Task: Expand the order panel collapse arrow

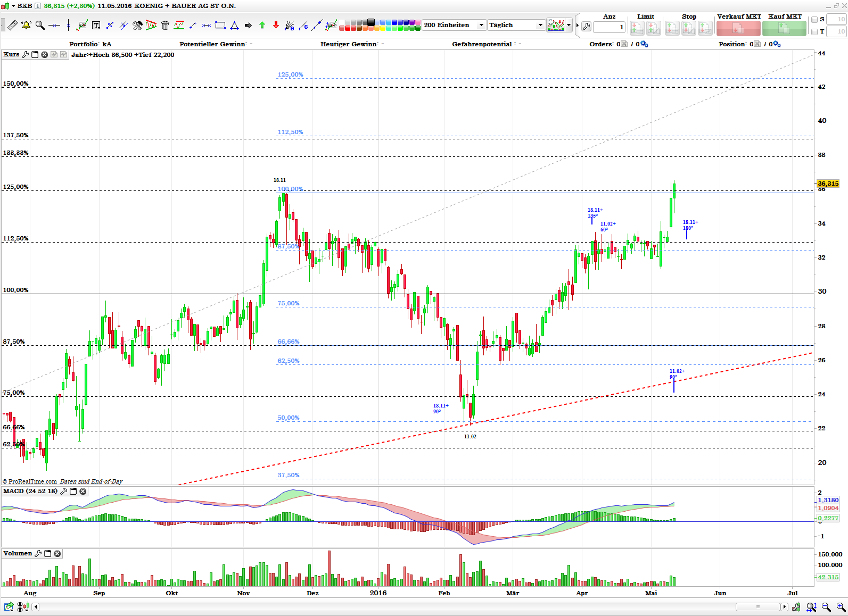Action: coord(577,25)
